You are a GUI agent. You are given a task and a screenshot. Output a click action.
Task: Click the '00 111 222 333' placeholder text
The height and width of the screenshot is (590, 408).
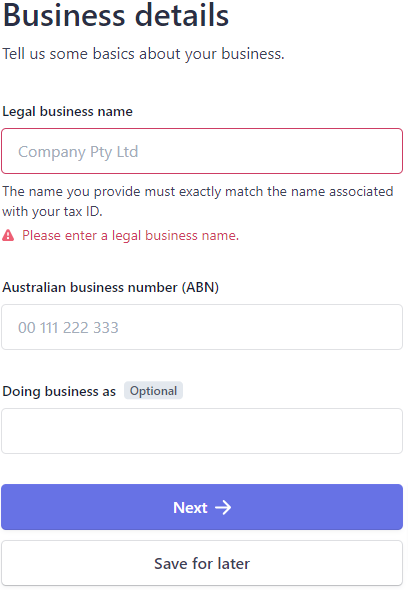(68, 327)
